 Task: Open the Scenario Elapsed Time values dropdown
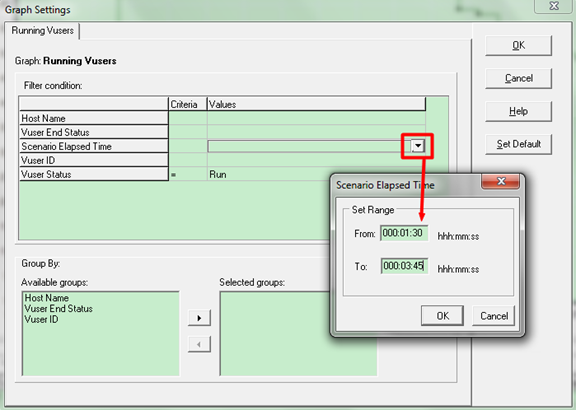pyautogui.click(x=418, y=146)
